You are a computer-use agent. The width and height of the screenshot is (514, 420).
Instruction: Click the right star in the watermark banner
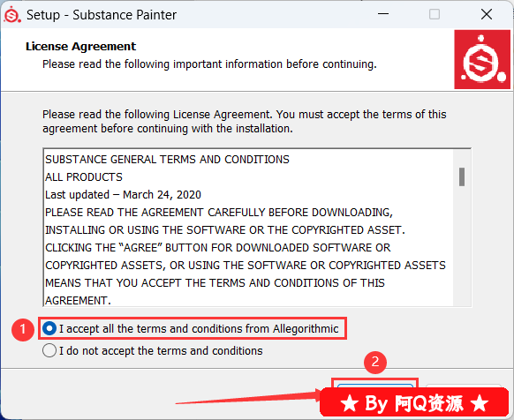click(480, 403)
